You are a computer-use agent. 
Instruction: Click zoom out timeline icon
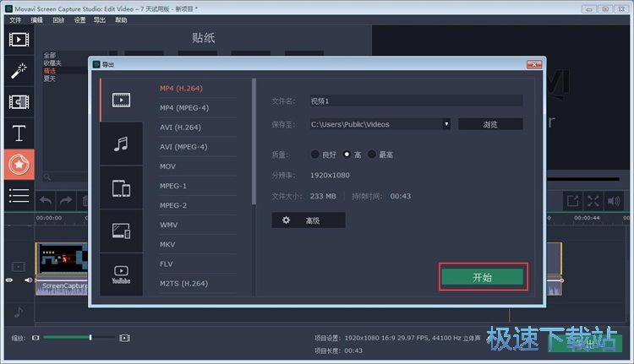(x=36, y=338)
